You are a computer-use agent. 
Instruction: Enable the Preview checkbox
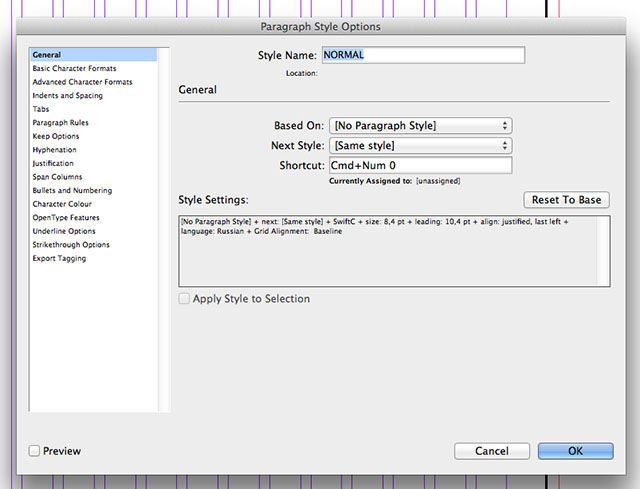point(34,451)
